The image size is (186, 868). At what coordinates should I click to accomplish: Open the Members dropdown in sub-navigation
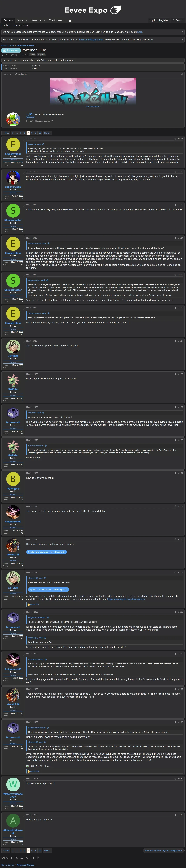(7, 25)
